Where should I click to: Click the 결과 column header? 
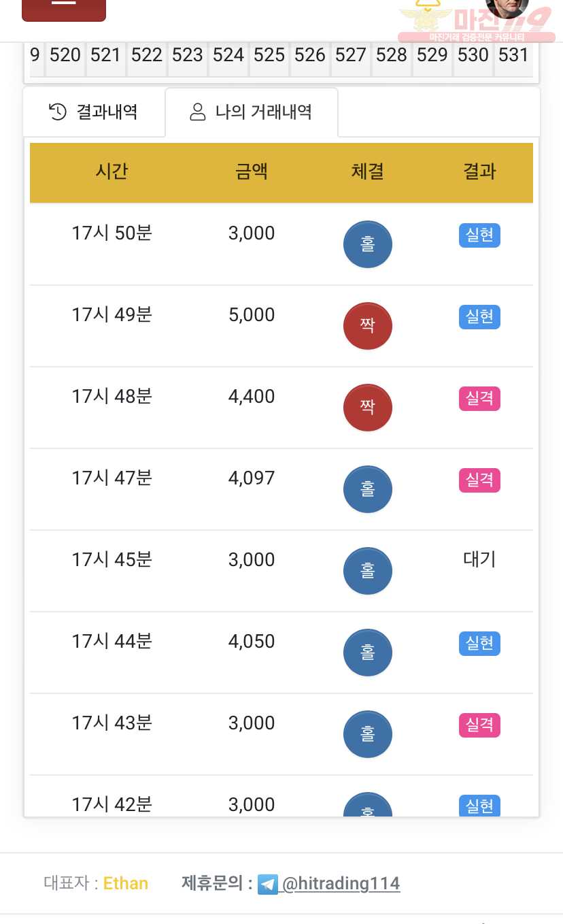click(479, 171)
